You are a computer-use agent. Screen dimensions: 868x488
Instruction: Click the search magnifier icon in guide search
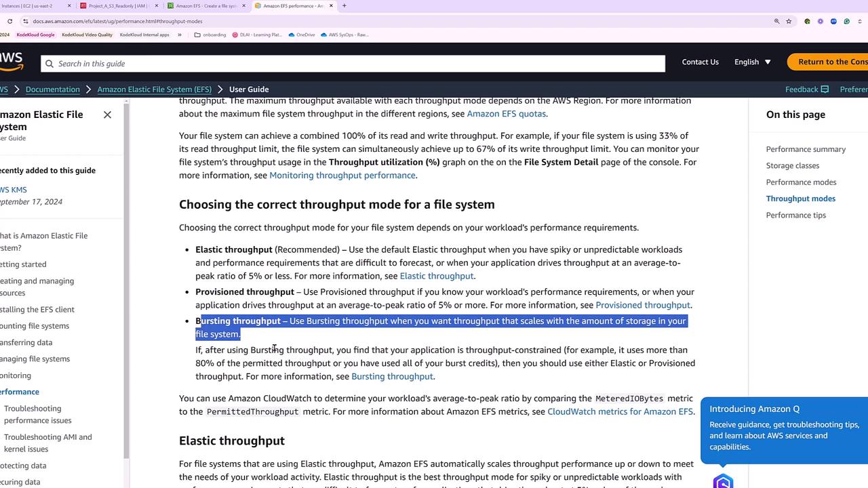49,64
